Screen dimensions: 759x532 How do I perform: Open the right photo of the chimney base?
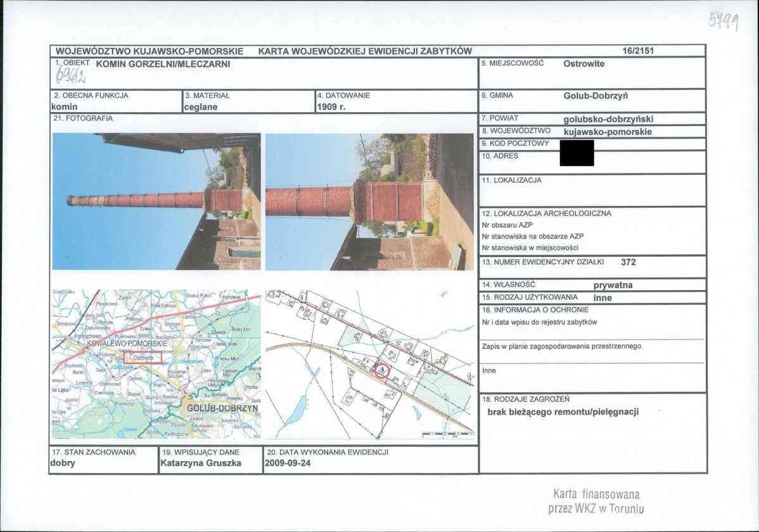click(x=369, y=201)
